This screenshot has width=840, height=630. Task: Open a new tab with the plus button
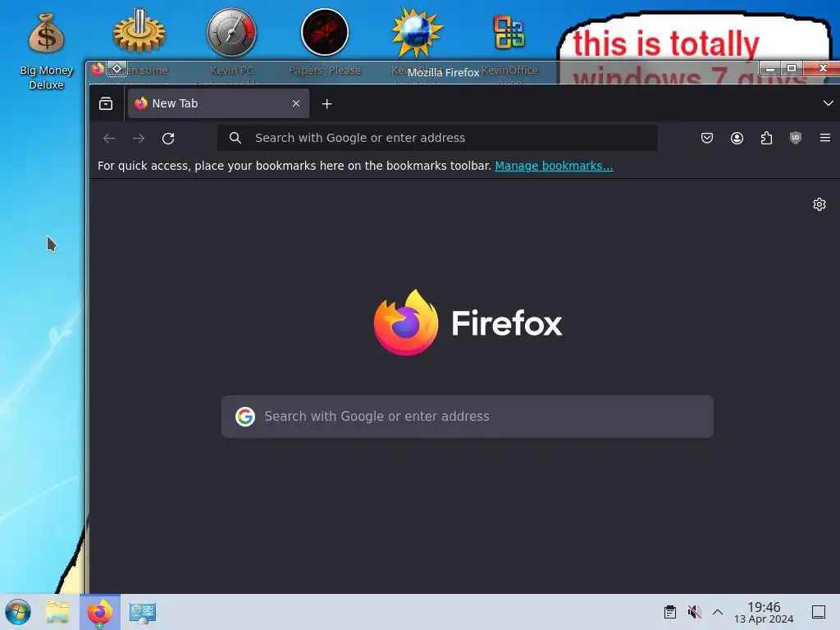coord(326,104)
